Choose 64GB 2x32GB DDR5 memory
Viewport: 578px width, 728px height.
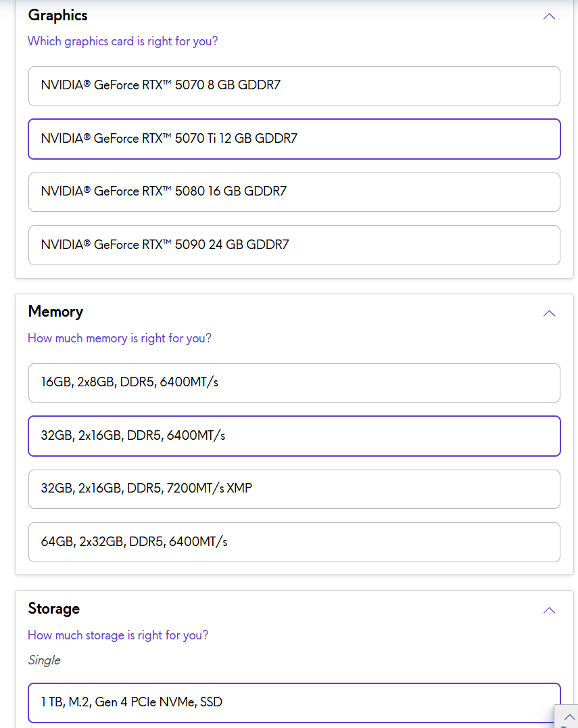294,542
